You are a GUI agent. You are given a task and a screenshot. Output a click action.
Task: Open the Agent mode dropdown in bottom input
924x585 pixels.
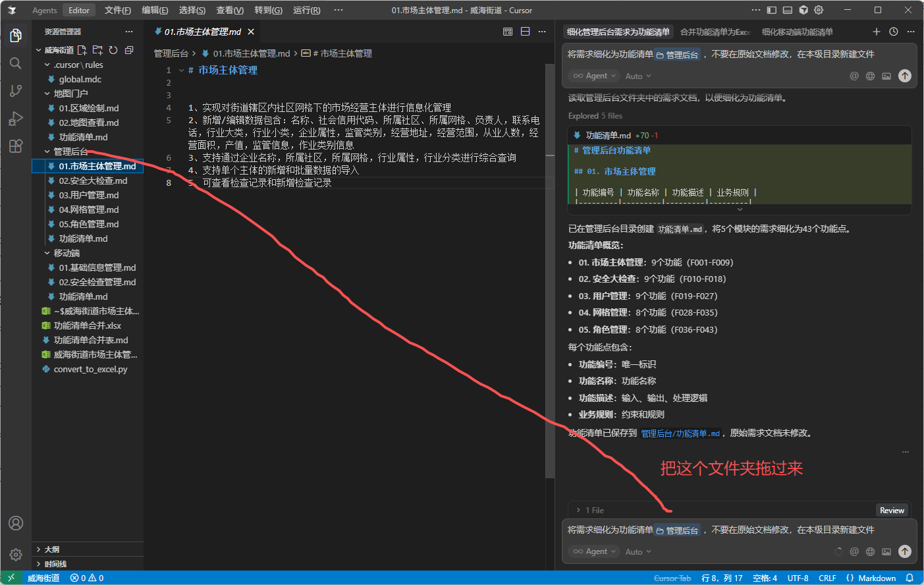(595, 551)
